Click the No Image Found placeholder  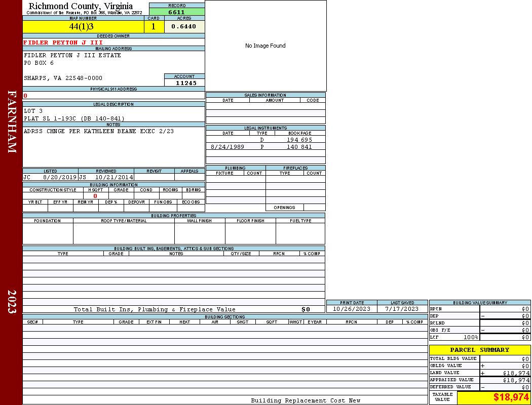(265, 46)
